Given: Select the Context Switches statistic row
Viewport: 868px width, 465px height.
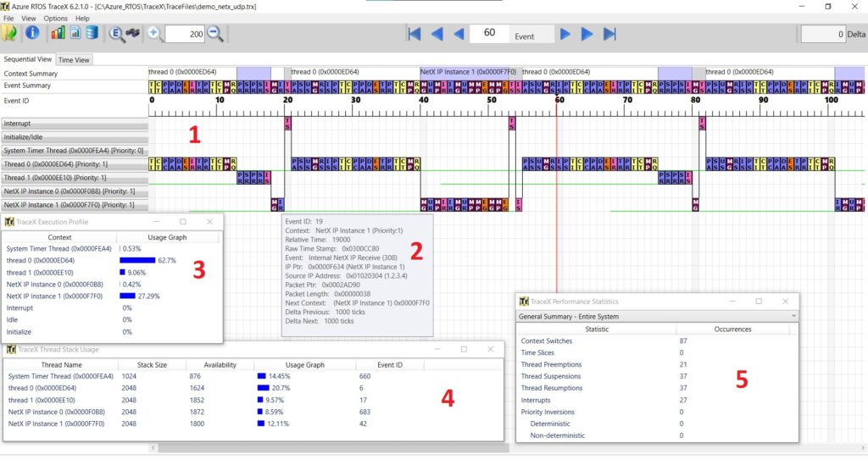Looking at the screenshot, I should tap(657, 340).
